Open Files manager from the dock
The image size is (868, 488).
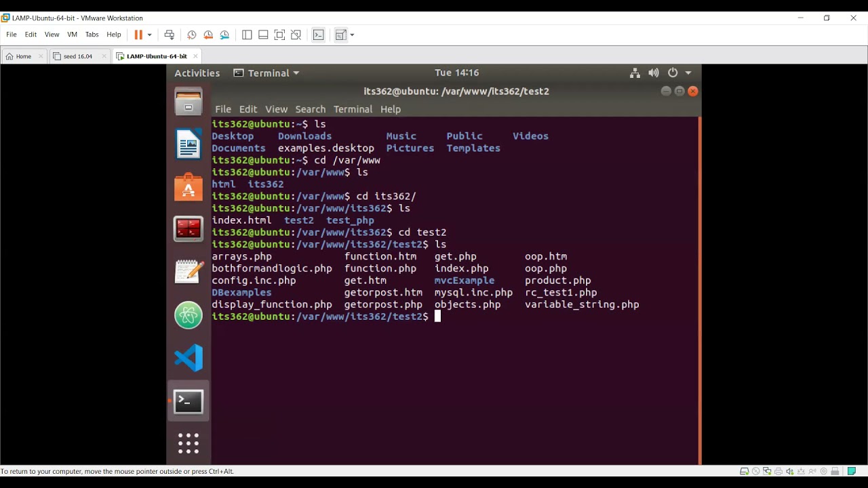189,102
